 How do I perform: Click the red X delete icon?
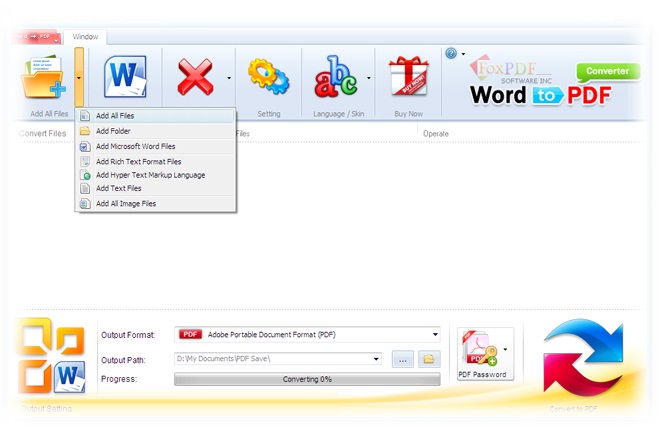coord(195,77)
